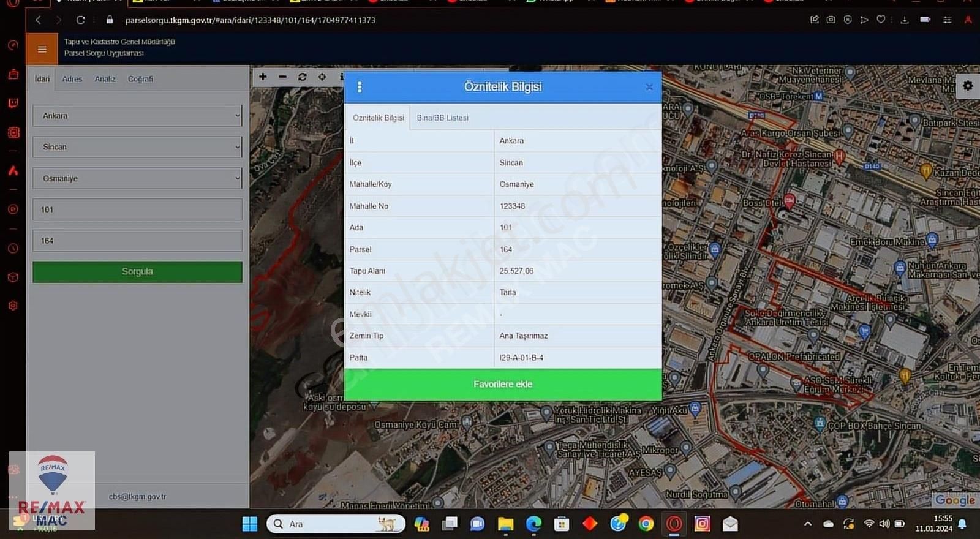Open the map settings gear
Image resolution: width=980 pixels, height=539 pixels.
(968, 86)
